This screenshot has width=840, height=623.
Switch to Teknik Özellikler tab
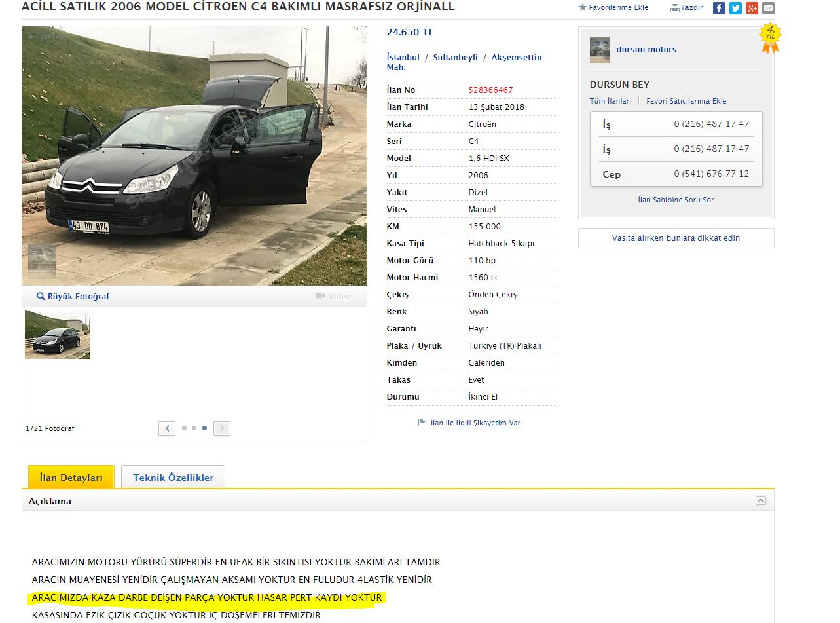pyautogui.click(x=173, y=478)
